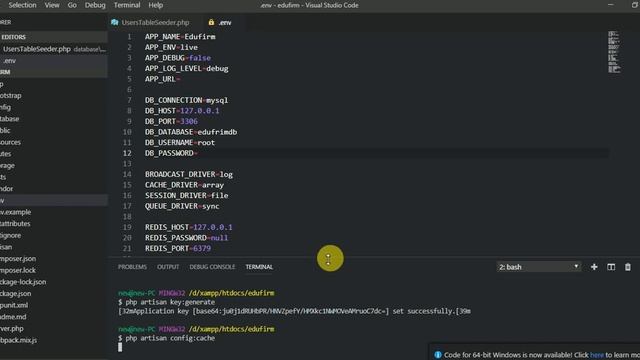The height and width of the screenshot is (360, 640).
Task: Click PHP file icon on UsersTableSeeder tab
Action: tap(115, 22)
